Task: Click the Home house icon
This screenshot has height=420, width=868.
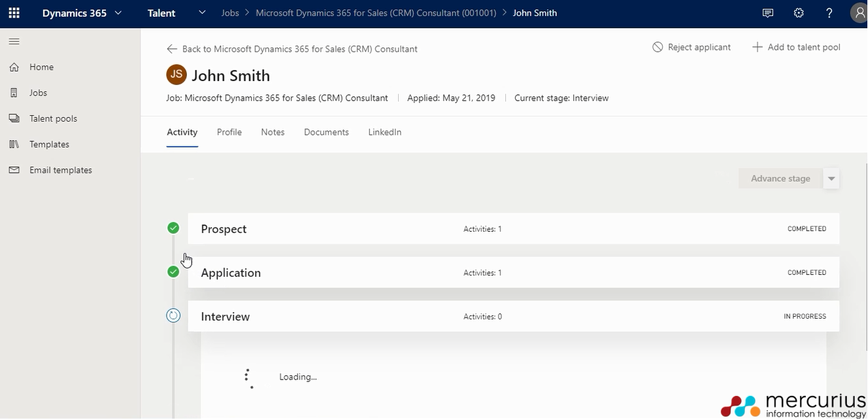Action: tap(14, 67)
